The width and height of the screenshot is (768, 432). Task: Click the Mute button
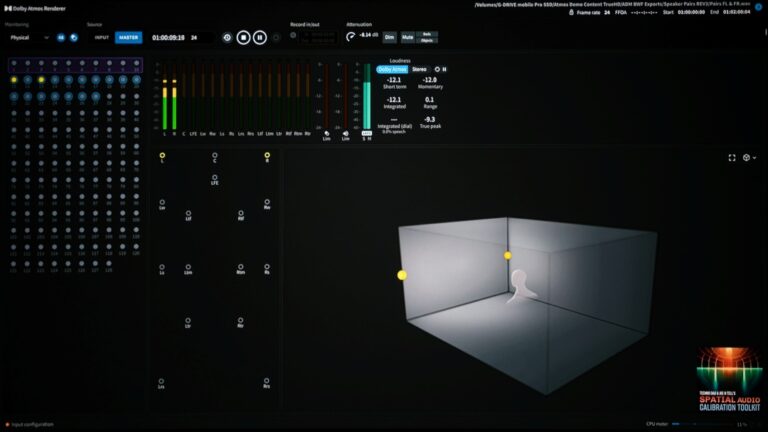point(408,37)
